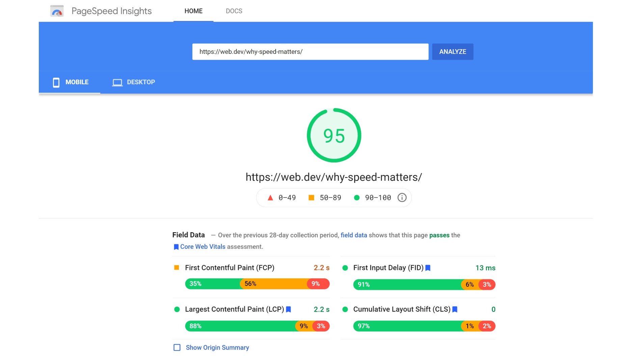
Task: Click the orange square beside First Contentful Paint
Action: click(176, 268)
